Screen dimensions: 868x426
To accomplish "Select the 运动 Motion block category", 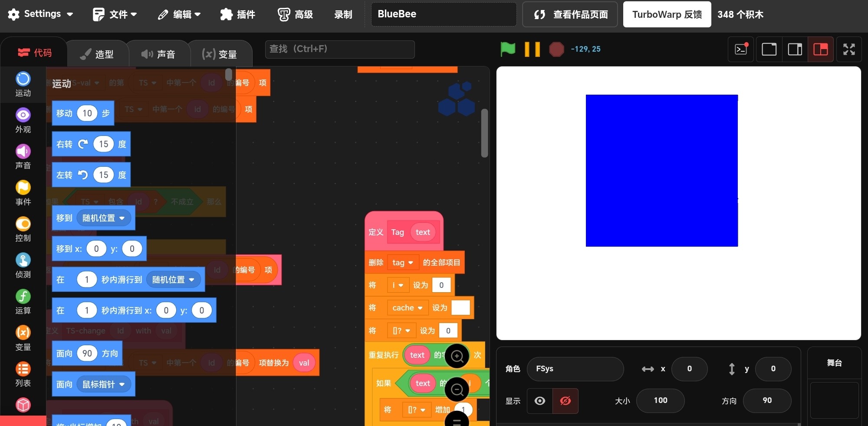I will [23, 85].
